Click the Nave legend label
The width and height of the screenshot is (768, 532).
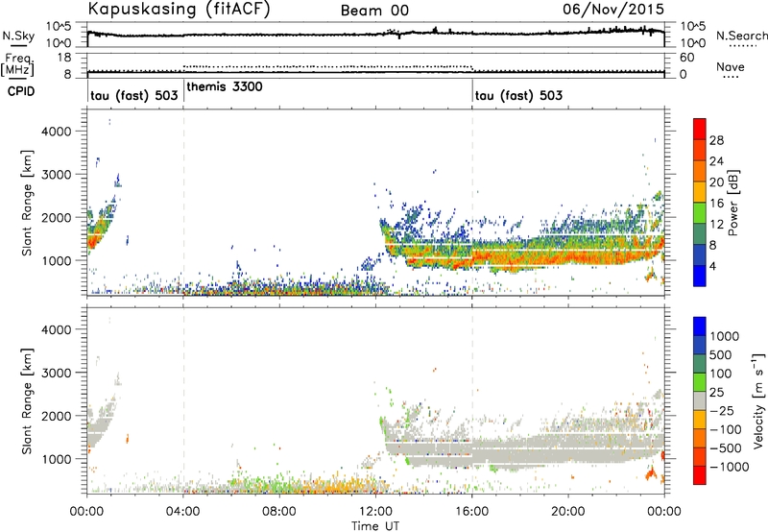[x=731, y=67]
